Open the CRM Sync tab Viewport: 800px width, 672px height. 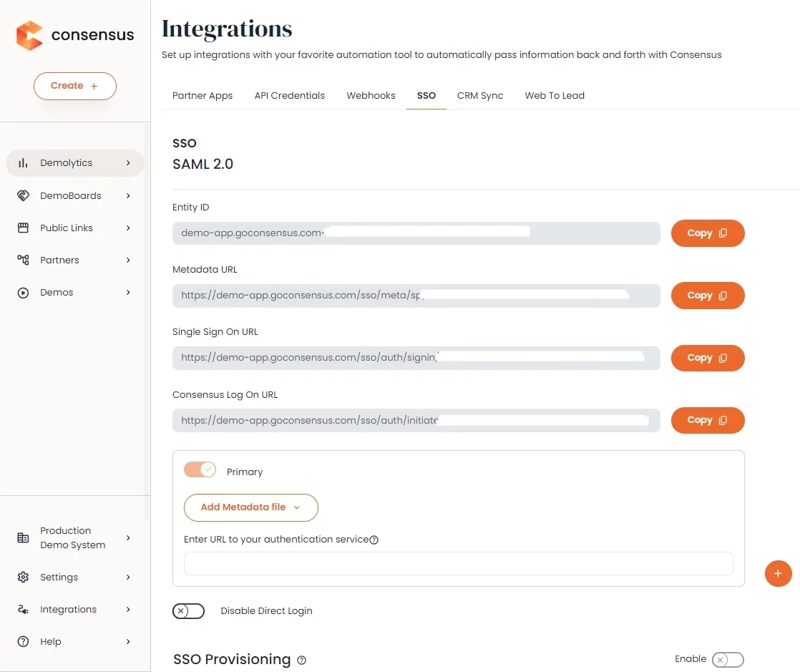tap(480, 95)
